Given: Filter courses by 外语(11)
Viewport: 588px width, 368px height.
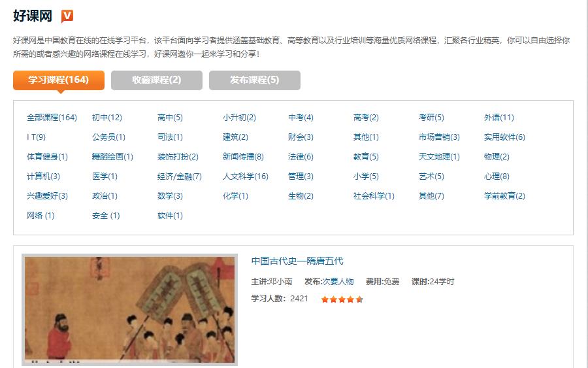Looking at the screenshot, I should point(498,118).
